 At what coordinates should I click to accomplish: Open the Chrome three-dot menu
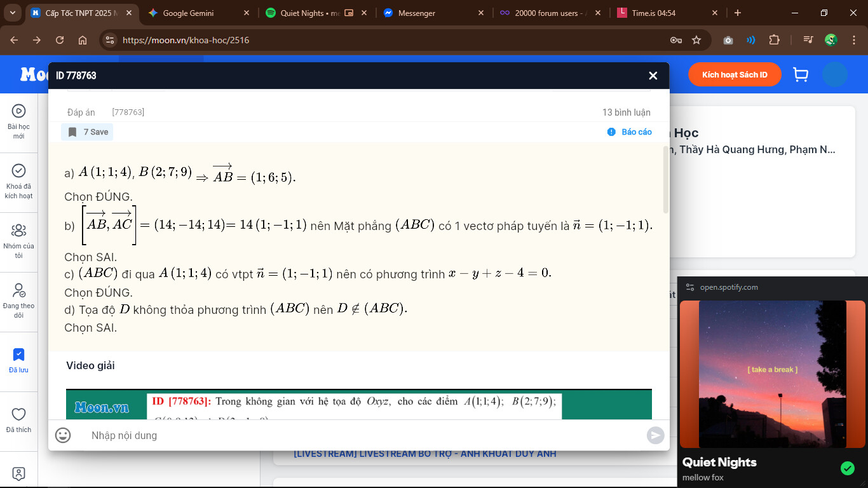pyautogui.click(x=853, y=40)
